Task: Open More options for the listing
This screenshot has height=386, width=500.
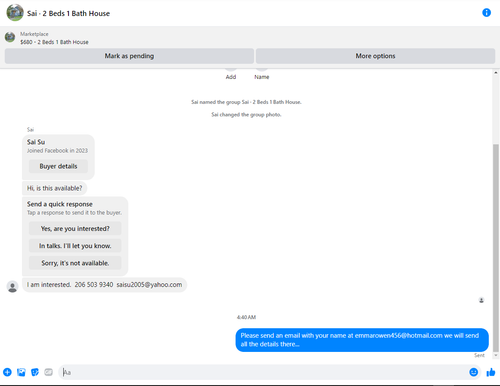Action: pyautogui.click(x=375, y=56)
